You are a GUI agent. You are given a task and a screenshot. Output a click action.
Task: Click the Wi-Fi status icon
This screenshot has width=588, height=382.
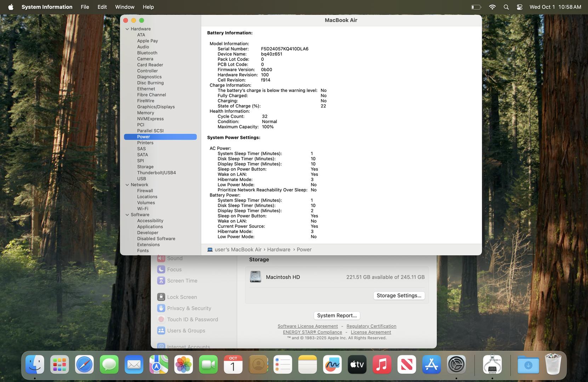coord(492,7)
